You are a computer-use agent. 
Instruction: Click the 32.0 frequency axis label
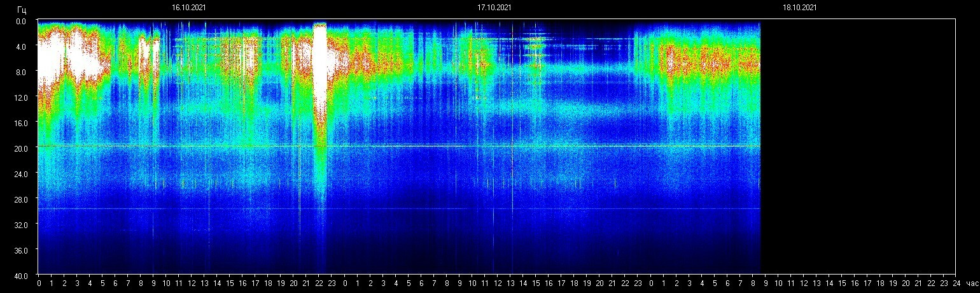coord(20,225)
